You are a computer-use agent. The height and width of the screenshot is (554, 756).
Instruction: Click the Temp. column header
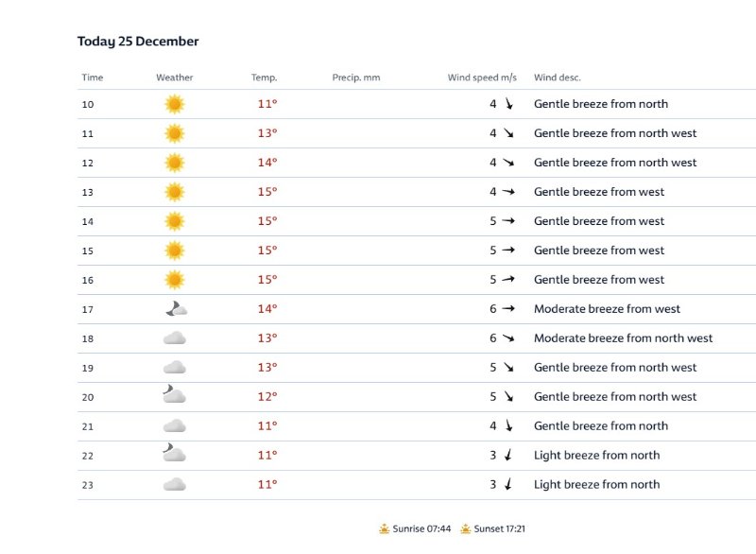(265, 78)
